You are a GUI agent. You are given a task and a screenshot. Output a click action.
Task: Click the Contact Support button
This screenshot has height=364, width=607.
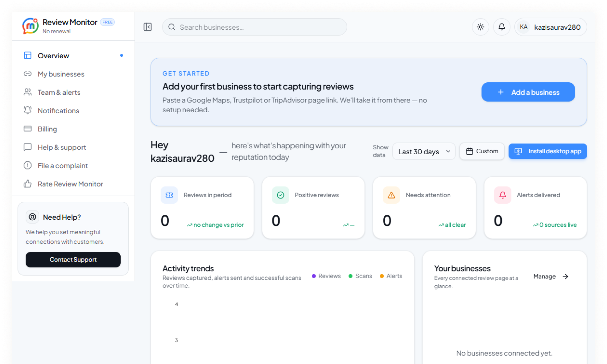(x=73, y=260)
